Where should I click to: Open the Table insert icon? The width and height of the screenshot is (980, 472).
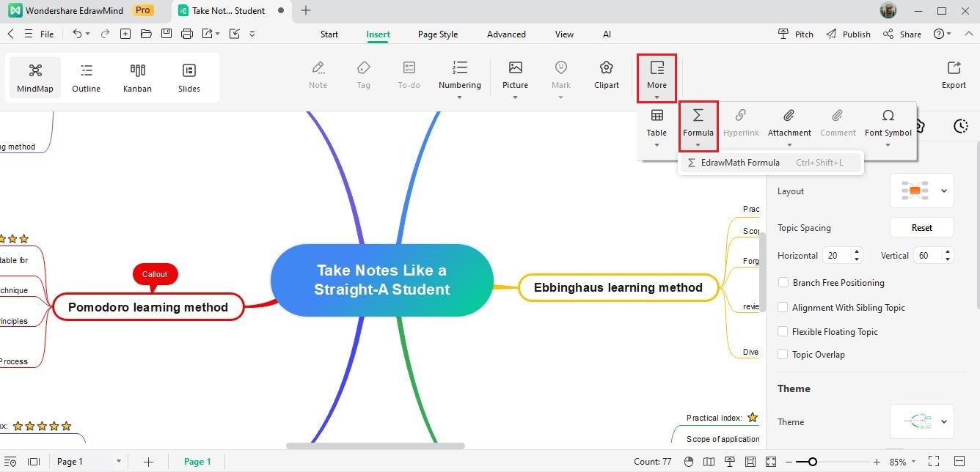[657, 116]
